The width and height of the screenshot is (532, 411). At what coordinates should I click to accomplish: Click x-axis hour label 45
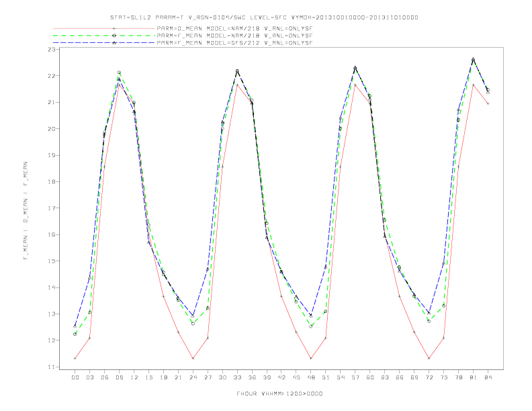point(296,377)
